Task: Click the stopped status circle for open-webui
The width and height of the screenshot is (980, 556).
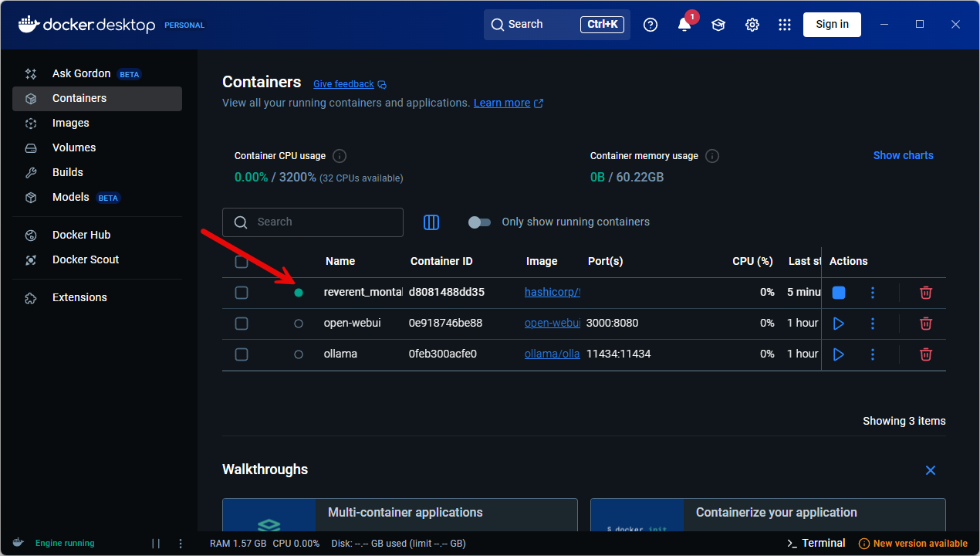Action: click(x=299, y=324)
